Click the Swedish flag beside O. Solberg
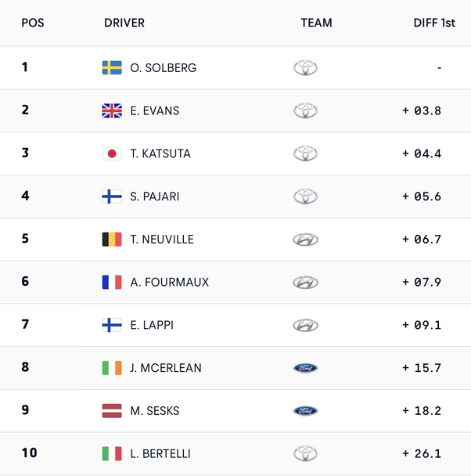 [112, 68]
